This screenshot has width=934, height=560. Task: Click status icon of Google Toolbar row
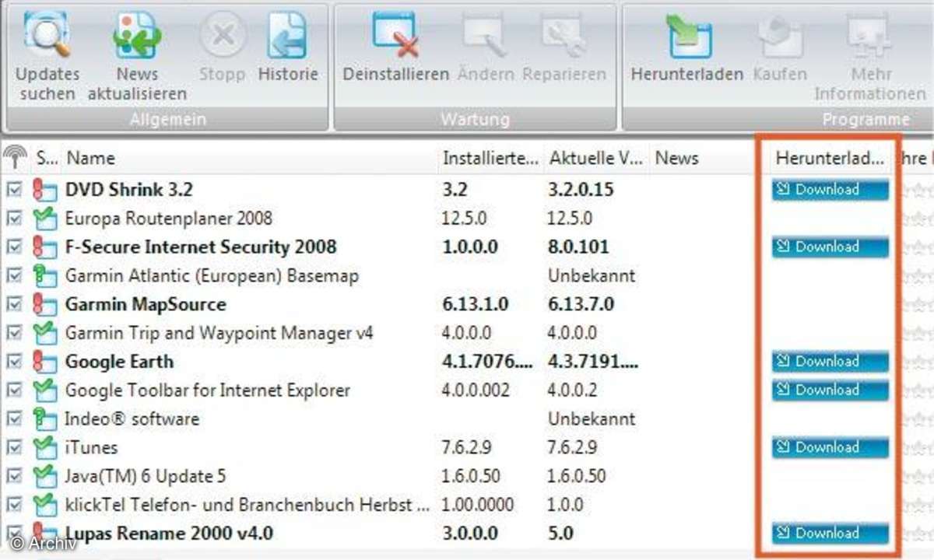(x=45, y=390)
